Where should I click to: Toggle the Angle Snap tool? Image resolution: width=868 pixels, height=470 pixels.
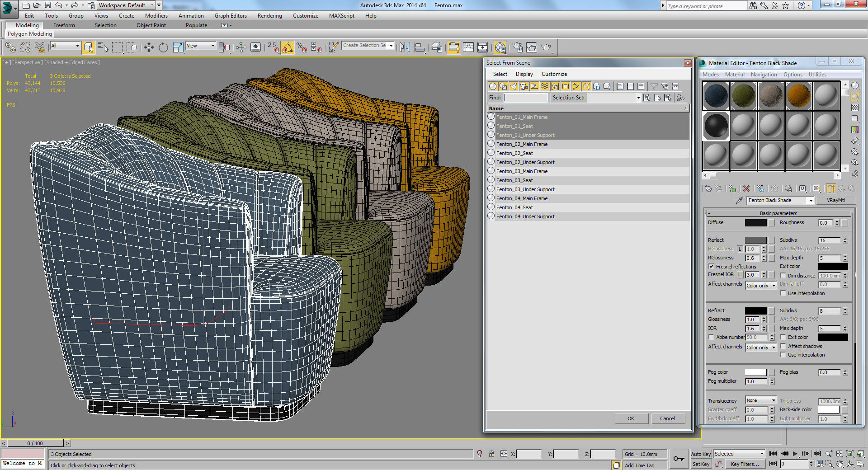pyautogui.click(x=287, y=47)
